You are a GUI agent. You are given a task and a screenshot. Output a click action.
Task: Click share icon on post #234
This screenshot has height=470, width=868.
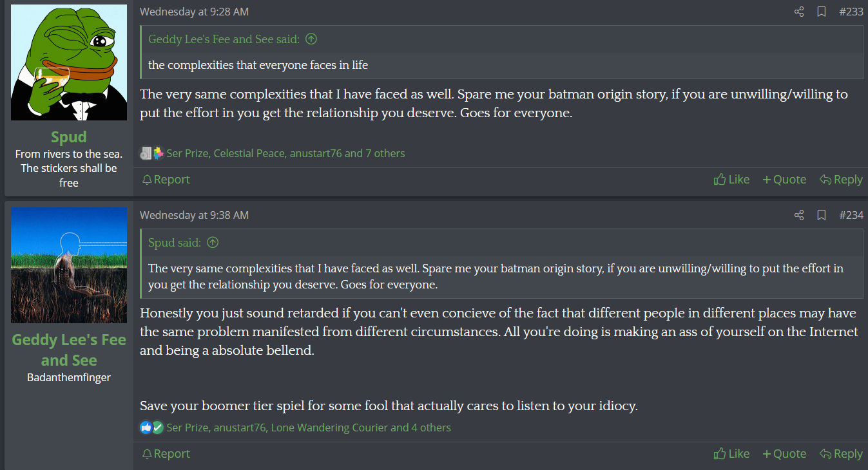[799, 215]
